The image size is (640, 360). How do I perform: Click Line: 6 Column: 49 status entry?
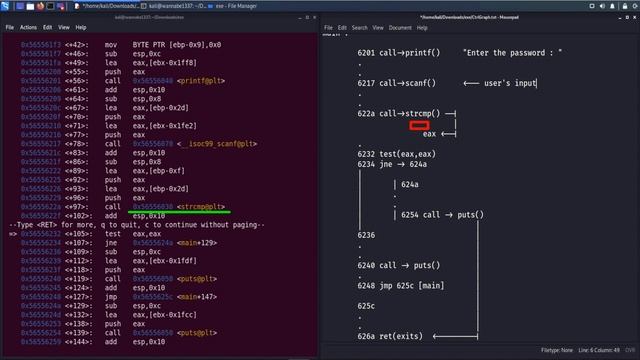coord(599,350)
